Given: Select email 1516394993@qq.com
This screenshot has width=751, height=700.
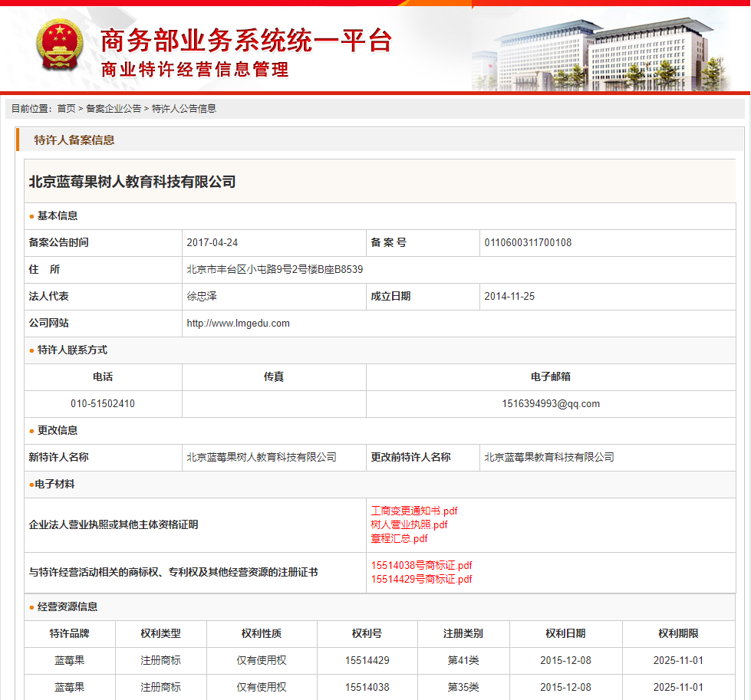Looking at the screenshot, I should 551,403.
